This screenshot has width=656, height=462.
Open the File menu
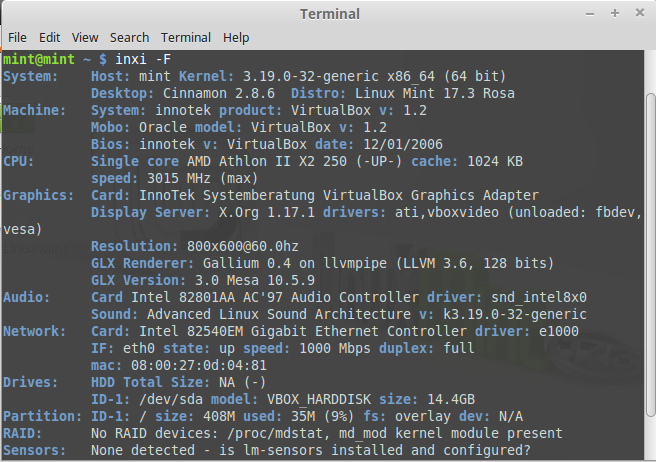tap(17, 38)
